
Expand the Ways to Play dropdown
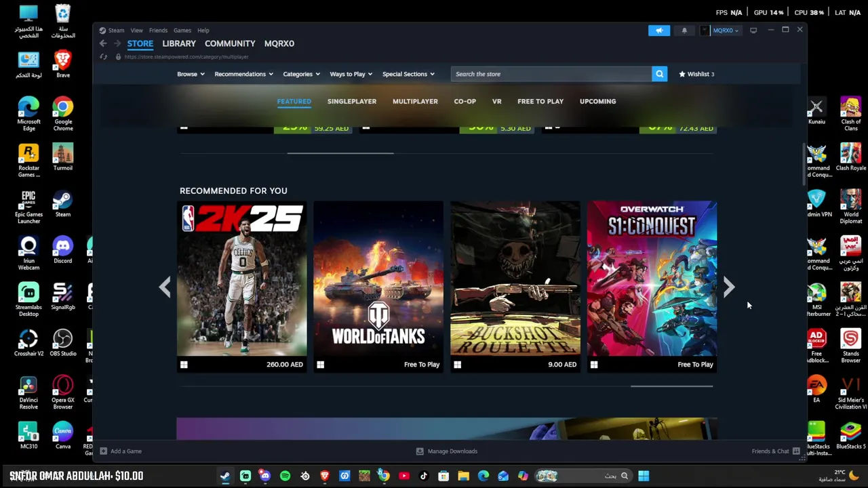pyautogui.click(x=351, y=74)
